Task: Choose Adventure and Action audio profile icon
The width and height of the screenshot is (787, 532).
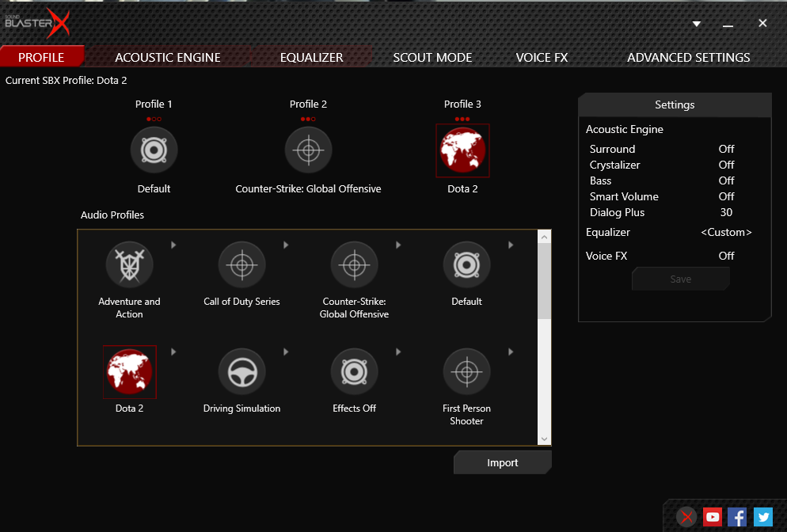Action: [x=129, y=265]
